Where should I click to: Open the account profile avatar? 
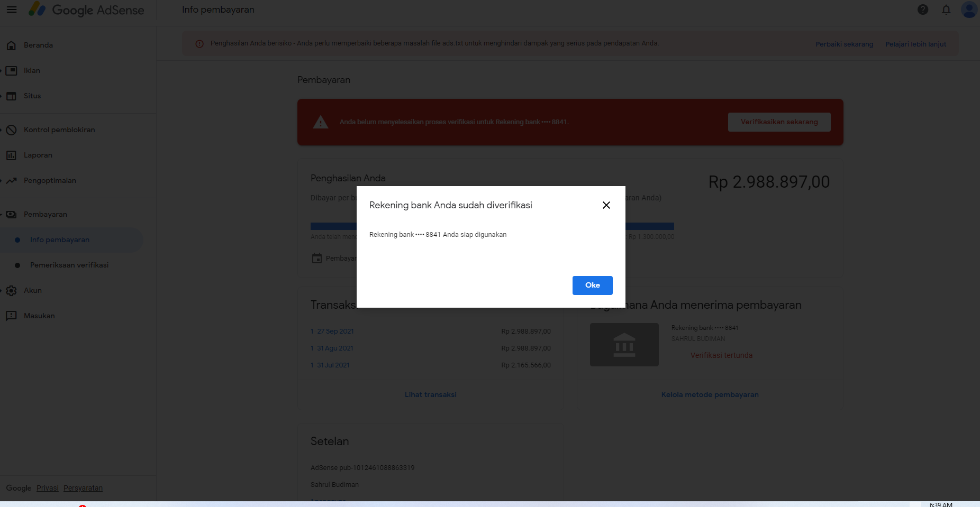pyautogui.click(x=969, y=10)
